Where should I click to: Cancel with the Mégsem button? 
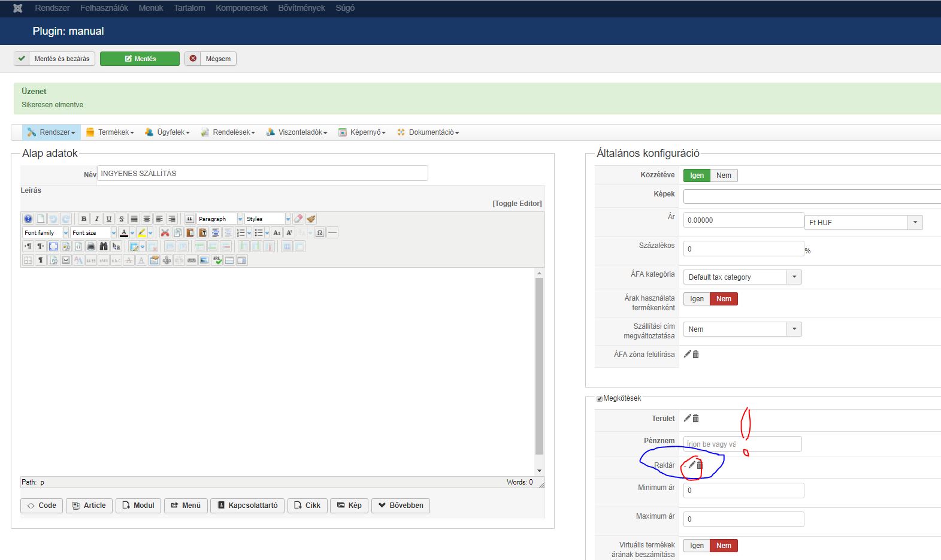coord(210,59)
